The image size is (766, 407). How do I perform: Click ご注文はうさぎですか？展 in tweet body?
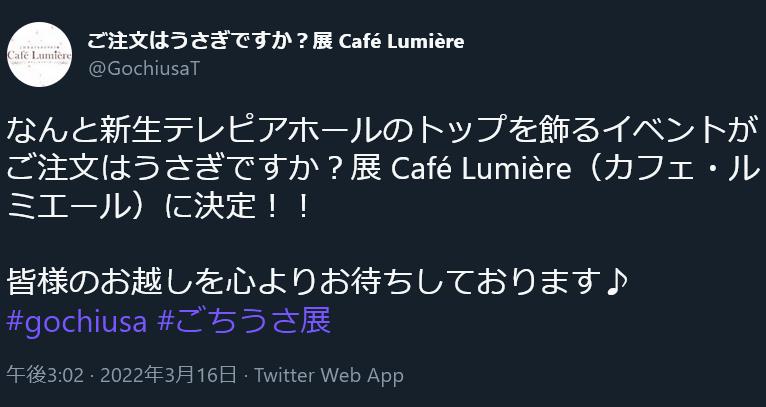[x=196, y=170]
